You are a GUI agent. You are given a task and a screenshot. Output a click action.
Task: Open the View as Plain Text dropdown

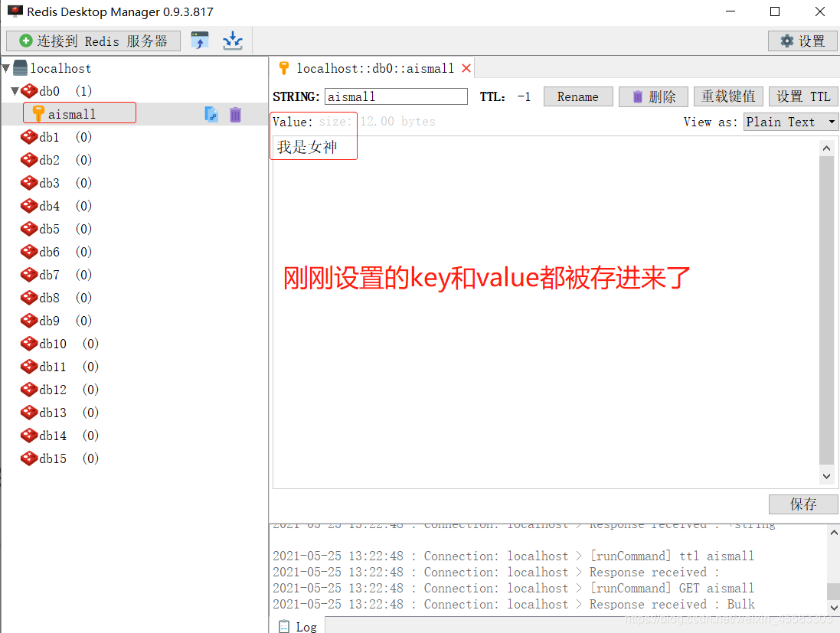pyautogui.click(x=790, y=122)
